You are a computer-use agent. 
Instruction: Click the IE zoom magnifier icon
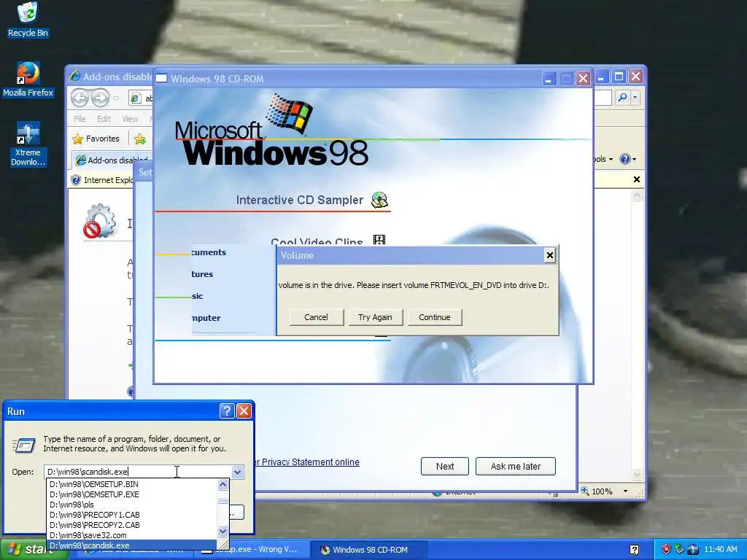pyautogui.click(x=584, y=491)
